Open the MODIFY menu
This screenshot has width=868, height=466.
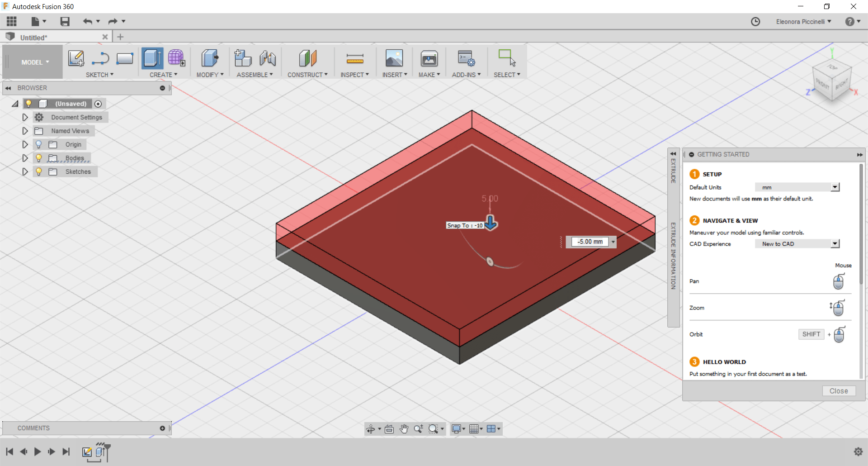(x=210, y=75)
